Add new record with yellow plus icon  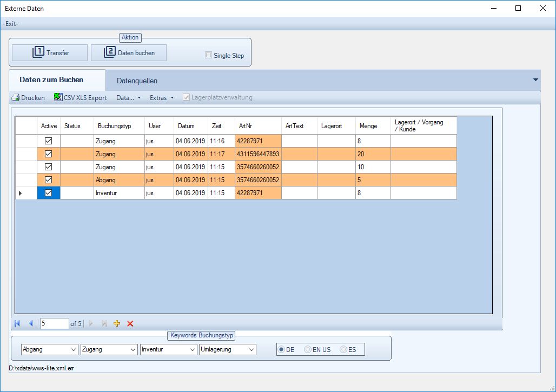117,323
